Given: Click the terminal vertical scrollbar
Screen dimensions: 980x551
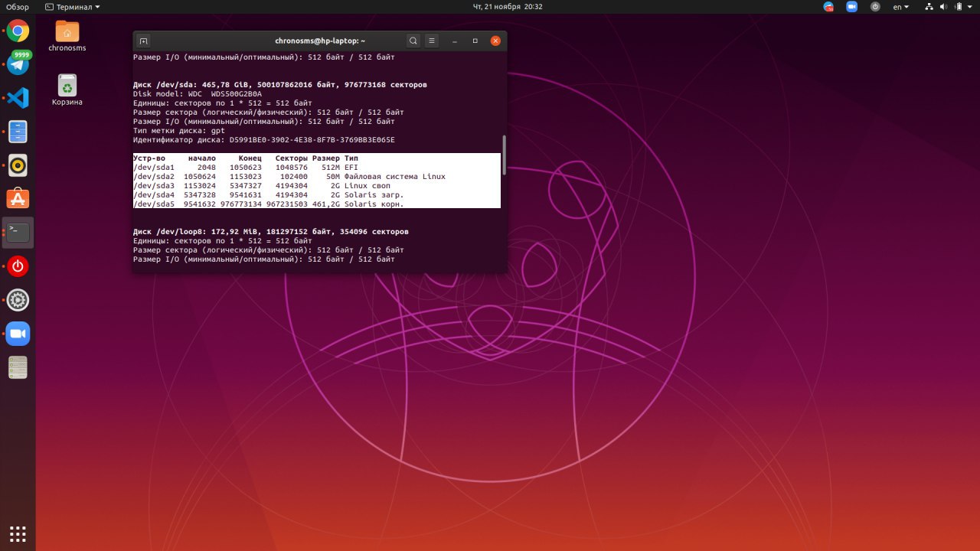Looking at the screenshot, I should 504,155.
